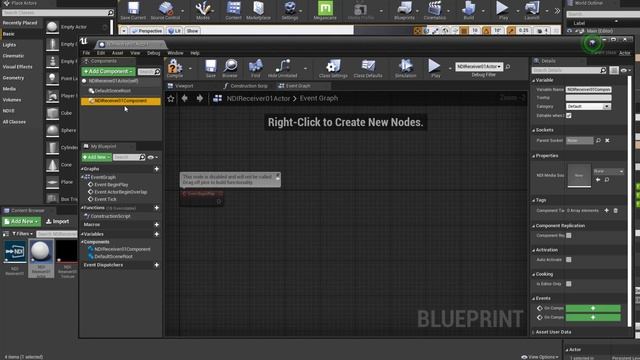Add new function with plus icon
640x360 pixels.
[x=156, y=208]
